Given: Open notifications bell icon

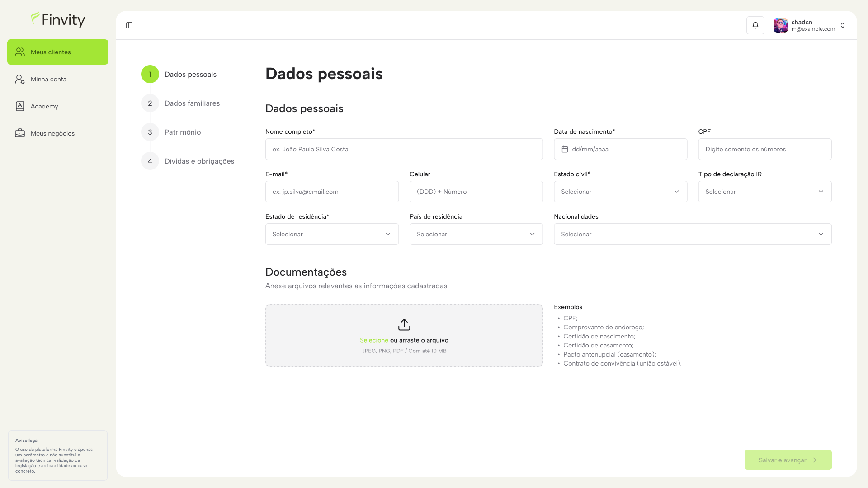Looking at the screenshot, I should (x=755, y=25).
